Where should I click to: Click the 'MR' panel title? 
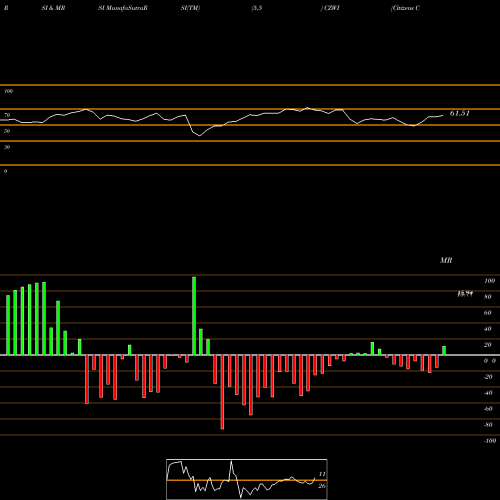click(x=446, y=260)
